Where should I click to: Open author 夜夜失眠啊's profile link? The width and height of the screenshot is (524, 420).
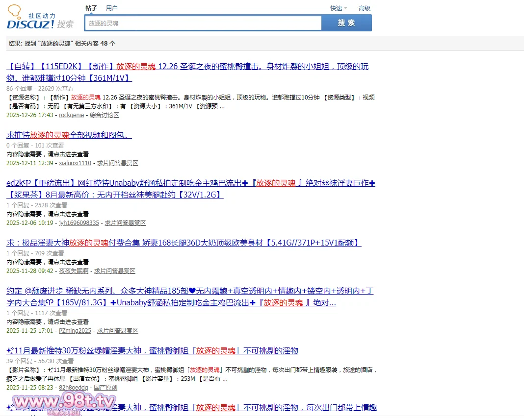(x=74, y=271)
